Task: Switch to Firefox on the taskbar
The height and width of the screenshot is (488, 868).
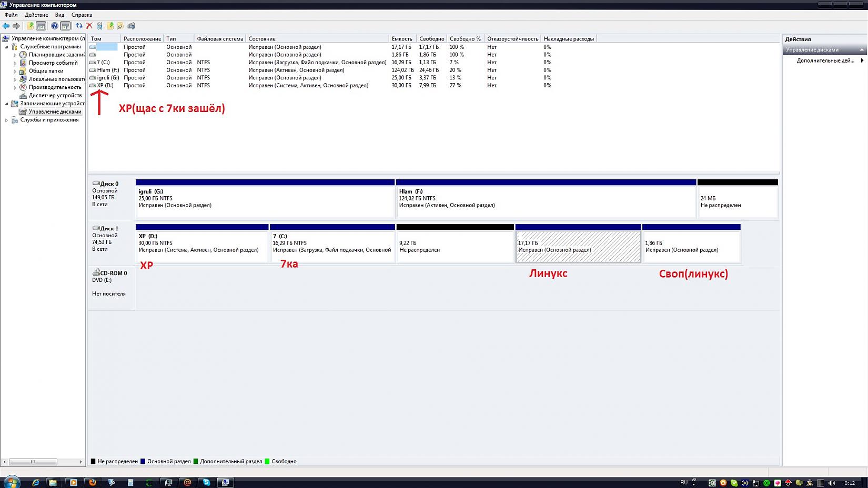Action: [93, 482]
